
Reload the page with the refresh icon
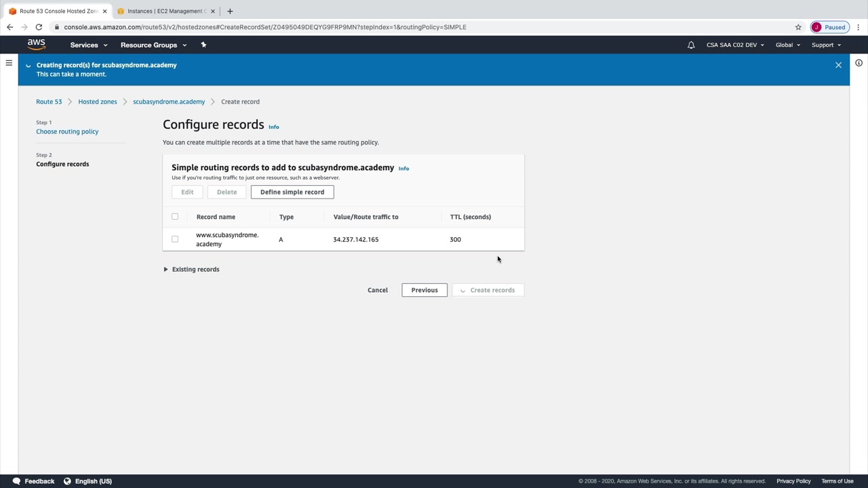click(39, 27)
